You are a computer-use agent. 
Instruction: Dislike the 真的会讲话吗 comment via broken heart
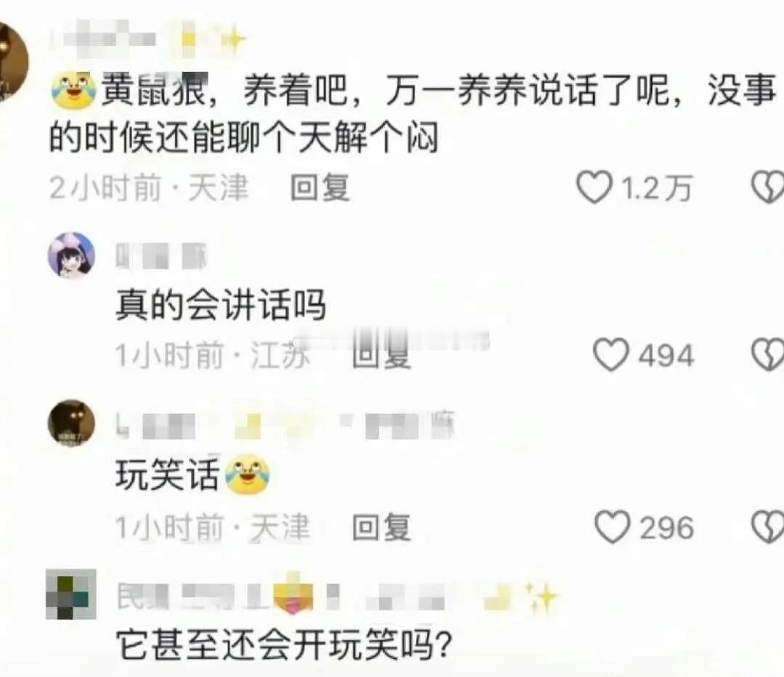click(x=768, y=355)
